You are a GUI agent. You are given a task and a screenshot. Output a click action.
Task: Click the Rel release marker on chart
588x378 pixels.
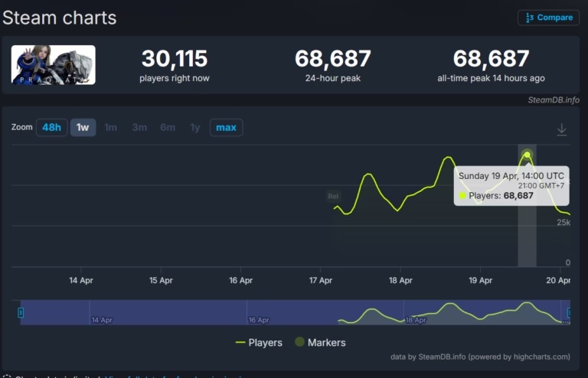[x=333, y=197]
